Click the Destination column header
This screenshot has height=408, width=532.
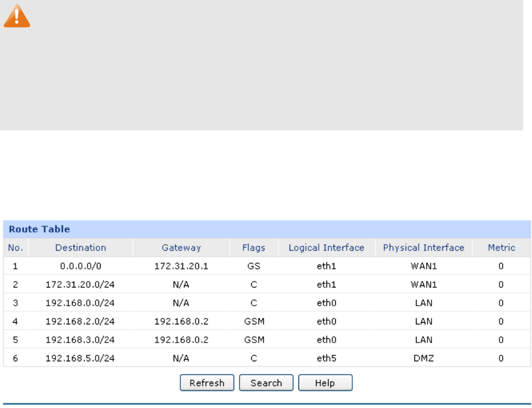(81, 248)
